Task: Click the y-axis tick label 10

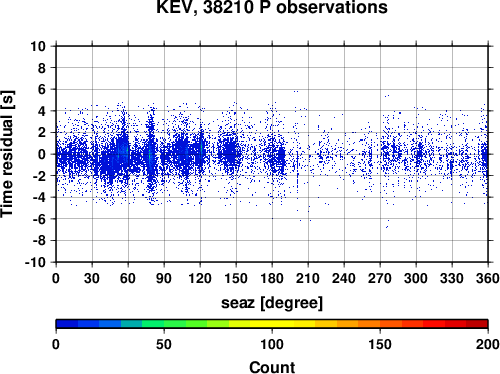Action: click(x=38, y=46)
